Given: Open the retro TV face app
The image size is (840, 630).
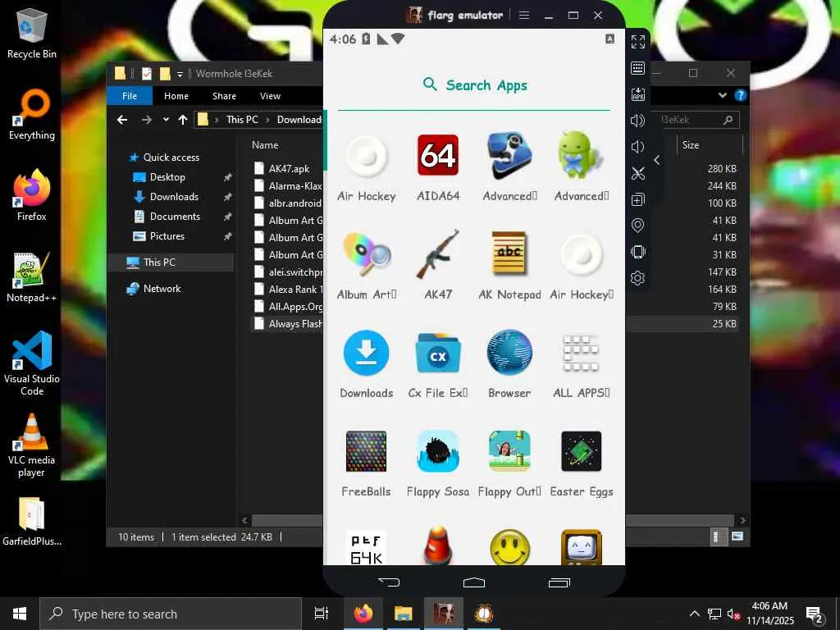Looking at the screenshot, I should (x=582, y=547).
